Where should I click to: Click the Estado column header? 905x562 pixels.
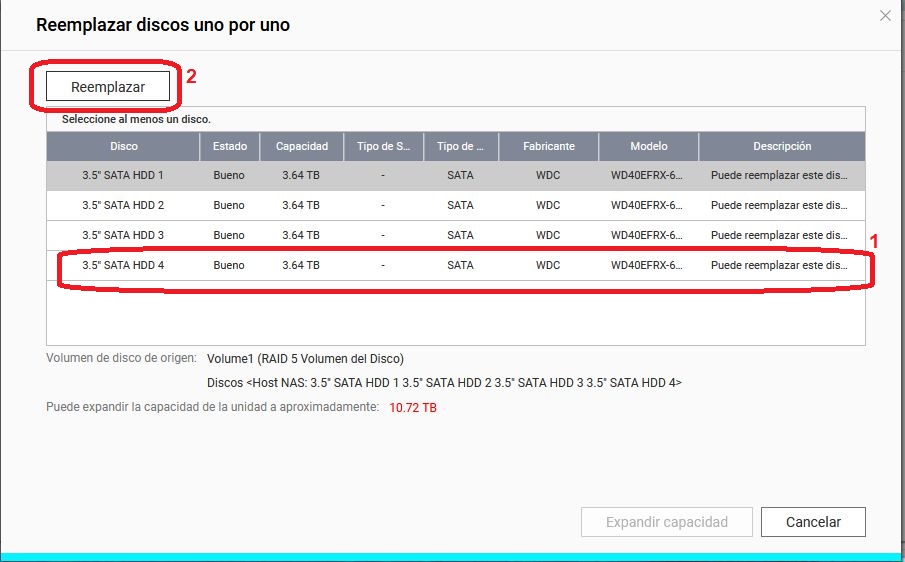[x=229, y=146]
